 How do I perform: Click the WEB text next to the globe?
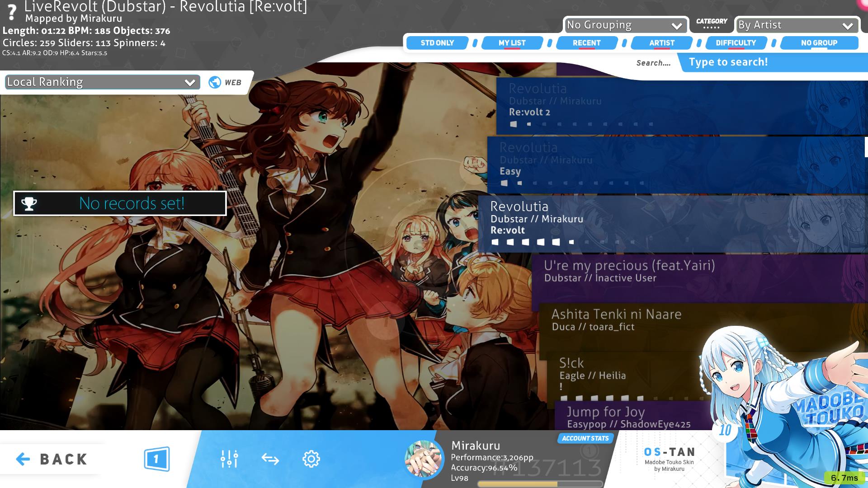(x=233, y=83)
